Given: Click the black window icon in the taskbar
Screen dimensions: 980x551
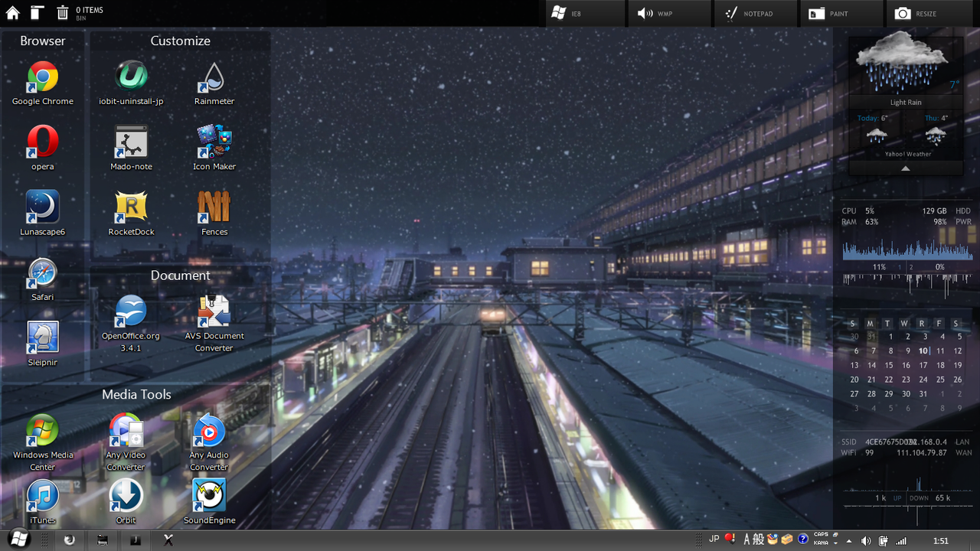Looking at the screenshot, I should point(103,540).
